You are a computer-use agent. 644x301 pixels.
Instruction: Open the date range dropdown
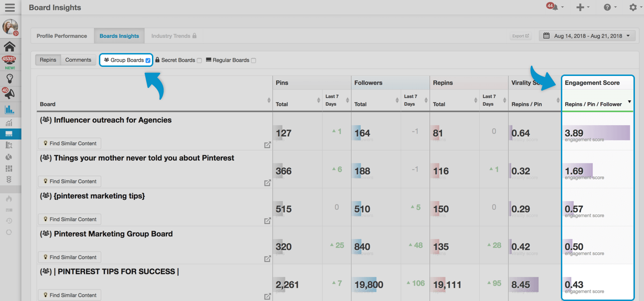[588, 36]
